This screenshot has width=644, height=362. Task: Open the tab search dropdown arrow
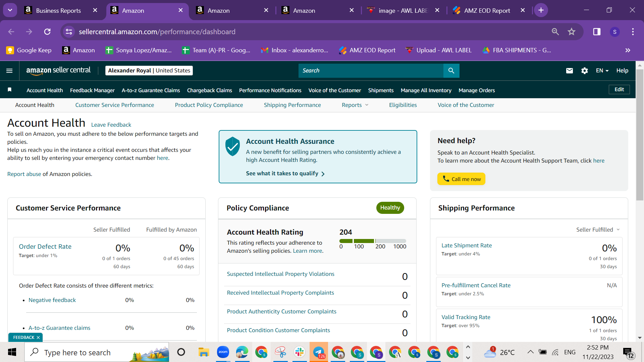(10, 10)
